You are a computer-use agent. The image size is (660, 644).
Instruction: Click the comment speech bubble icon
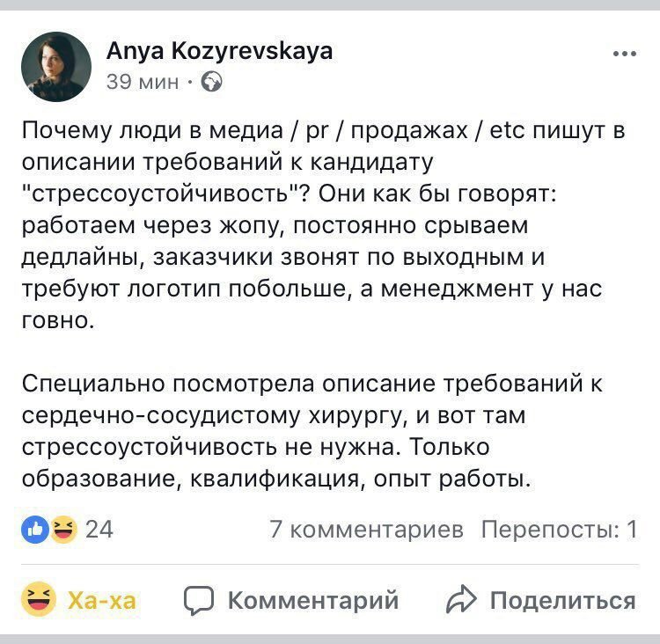pyautogui.click(x=199, y=601)
